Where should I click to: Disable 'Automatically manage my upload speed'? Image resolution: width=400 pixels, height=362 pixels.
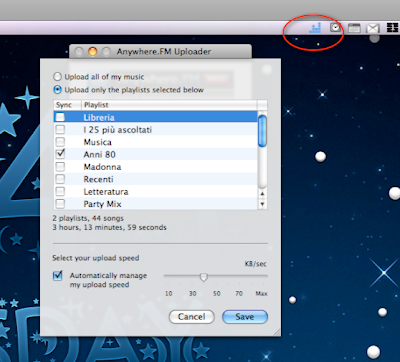coord(58,276)
